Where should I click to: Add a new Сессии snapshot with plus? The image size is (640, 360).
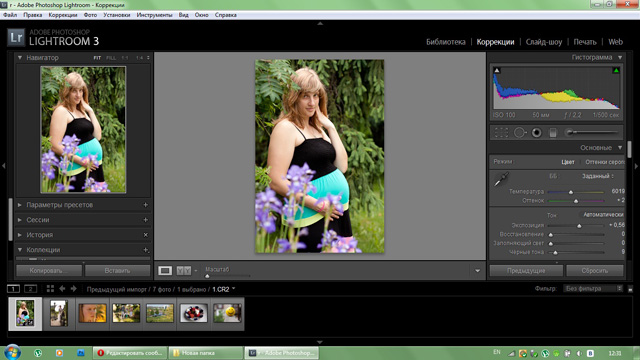click(x=145, y=220)
